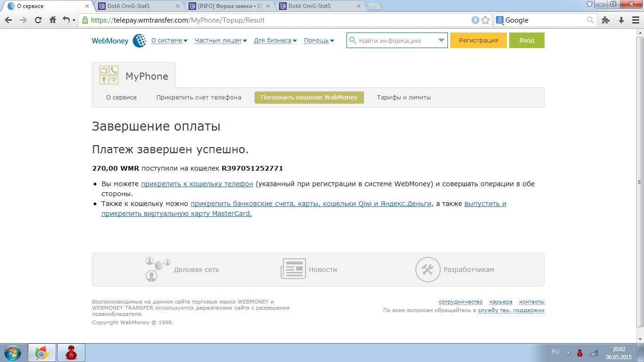Click the undo closed tab arrow icon
Screen dimensions: 644x362
[66, 20]
